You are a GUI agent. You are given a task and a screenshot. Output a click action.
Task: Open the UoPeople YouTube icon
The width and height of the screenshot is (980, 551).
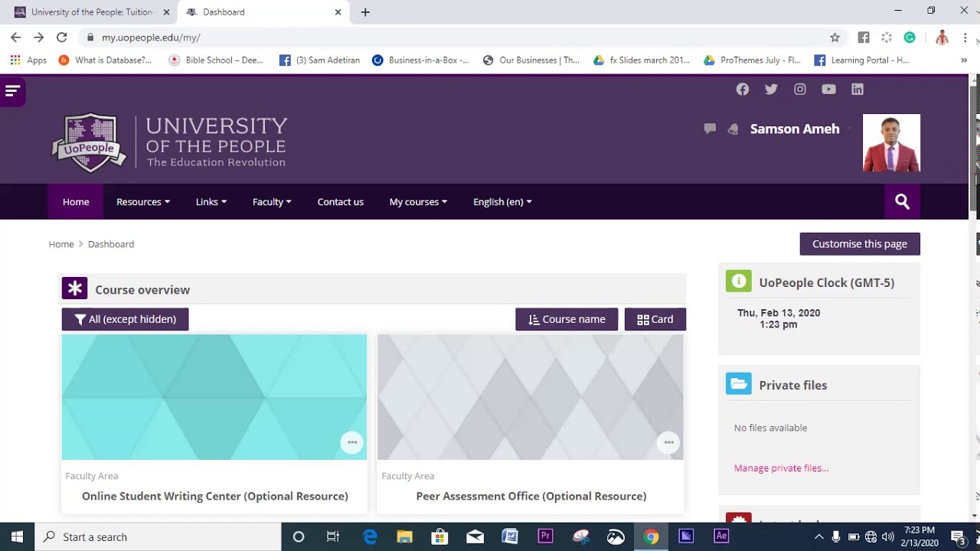[x=828, y=90]
